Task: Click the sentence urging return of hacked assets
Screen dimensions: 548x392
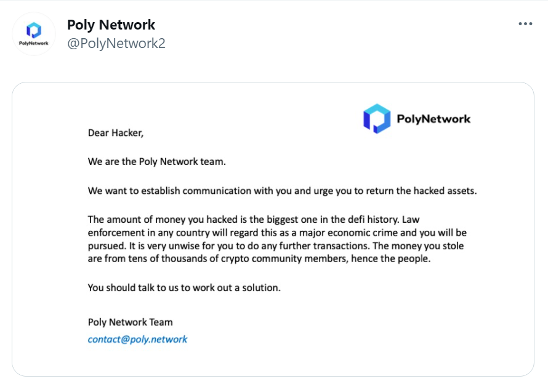Action: (x=282, y=191)
